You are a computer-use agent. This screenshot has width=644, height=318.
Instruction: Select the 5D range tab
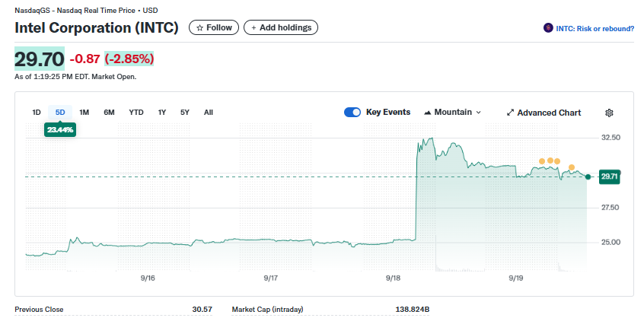pos(60,113)
